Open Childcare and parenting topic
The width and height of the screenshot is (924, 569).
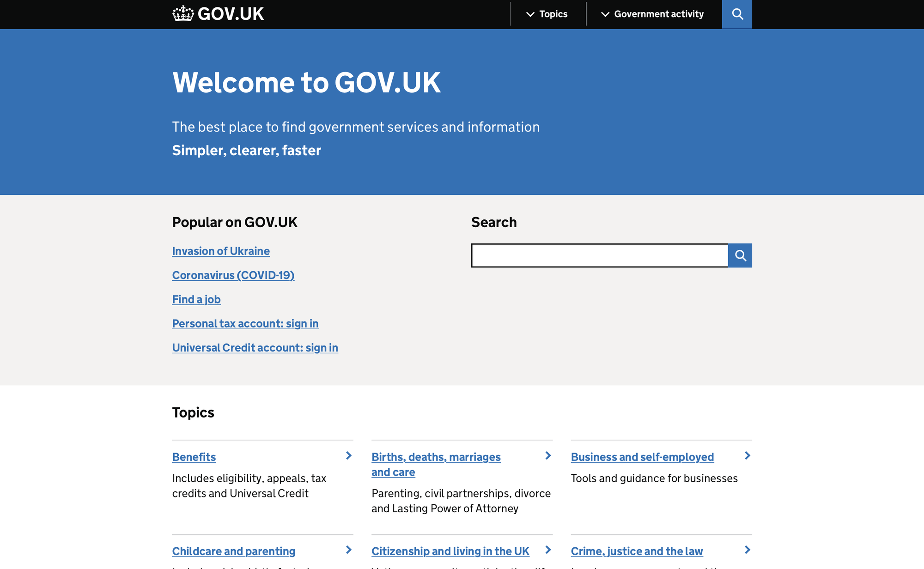pos(234,551)
